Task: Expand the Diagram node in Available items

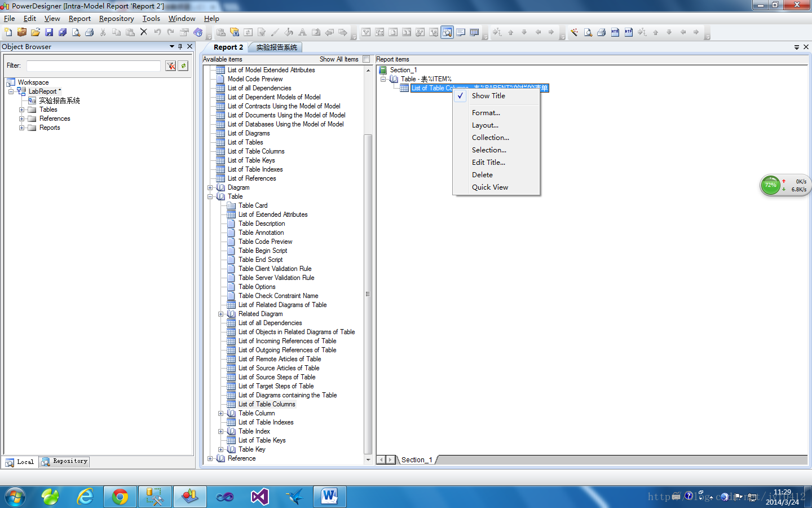Action: (x=210, y=187)
